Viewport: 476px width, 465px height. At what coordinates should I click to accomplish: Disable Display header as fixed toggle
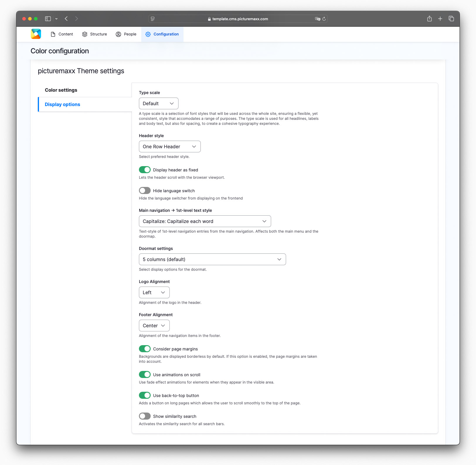point(145,170)
